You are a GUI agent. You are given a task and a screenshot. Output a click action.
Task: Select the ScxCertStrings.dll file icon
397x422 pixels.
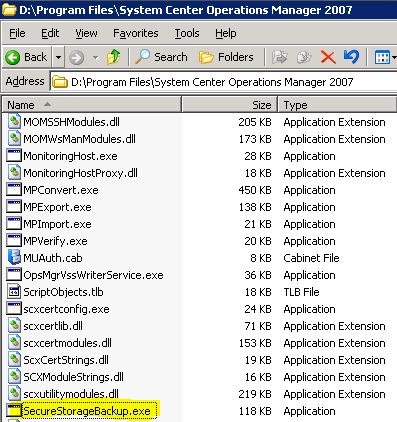click(14, 360)
